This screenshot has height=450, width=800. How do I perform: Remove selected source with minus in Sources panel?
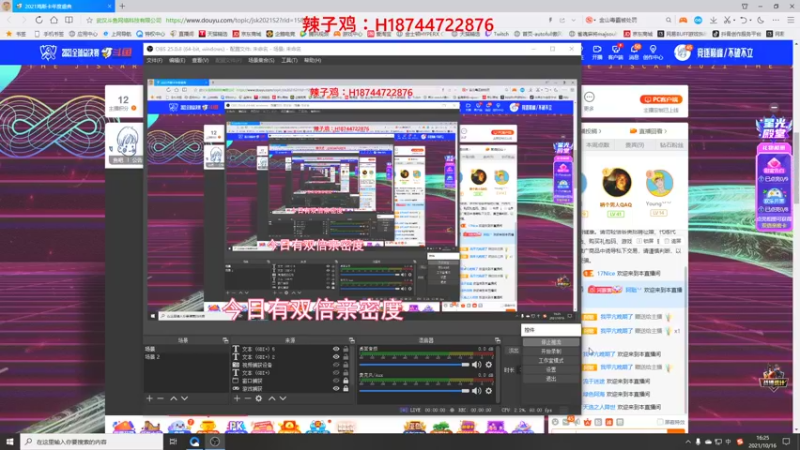[x=247, y=398]
